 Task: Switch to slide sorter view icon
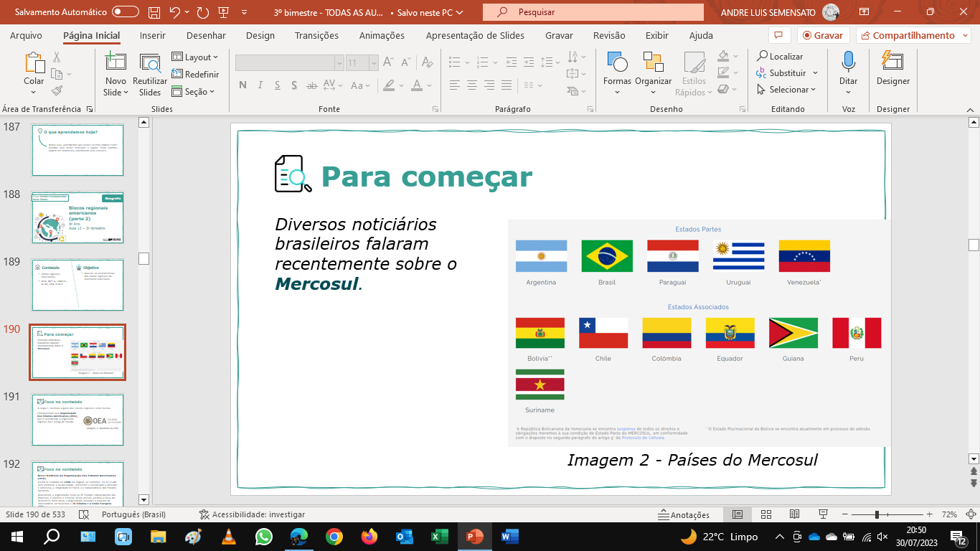coord(765,514)
